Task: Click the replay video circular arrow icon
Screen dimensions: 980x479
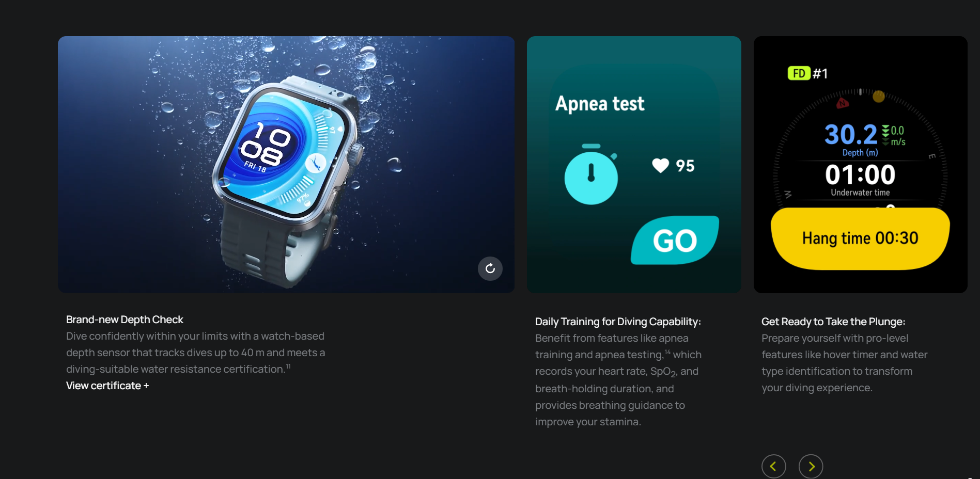Action: 490,268
